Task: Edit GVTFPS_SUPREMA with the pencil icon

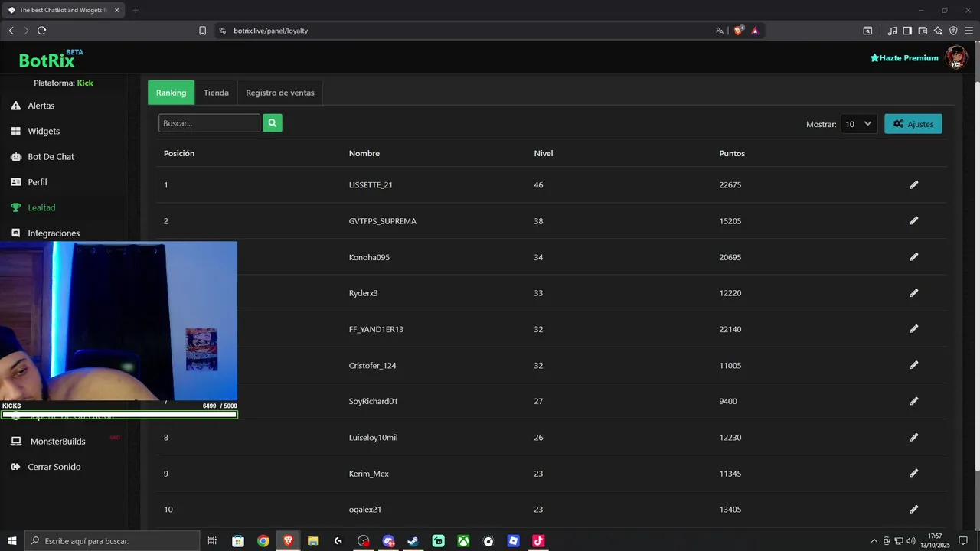Action: click(x=913, y=220)
